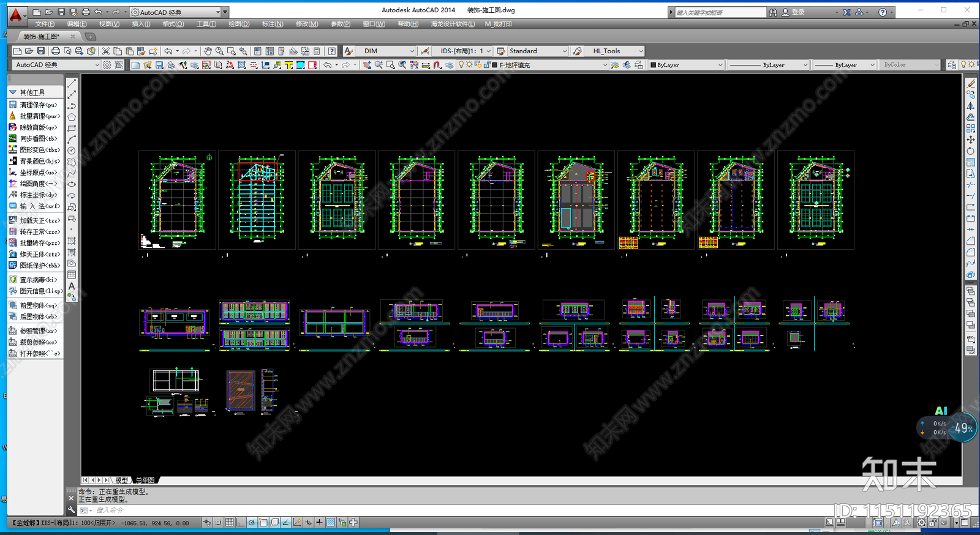
Task: Click 登录 sign-in link in title bar
Action: pyautogui.click(x=798, y=12)
